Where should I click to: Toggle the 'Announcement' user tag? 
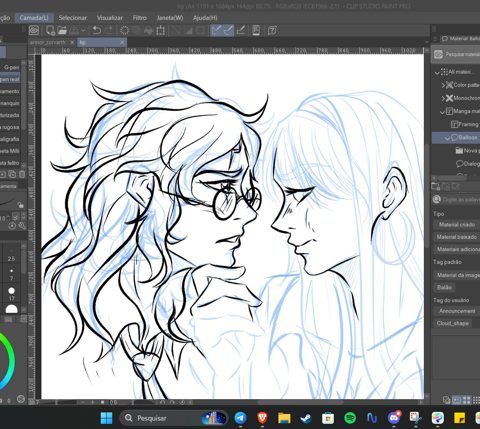(457, 311)
